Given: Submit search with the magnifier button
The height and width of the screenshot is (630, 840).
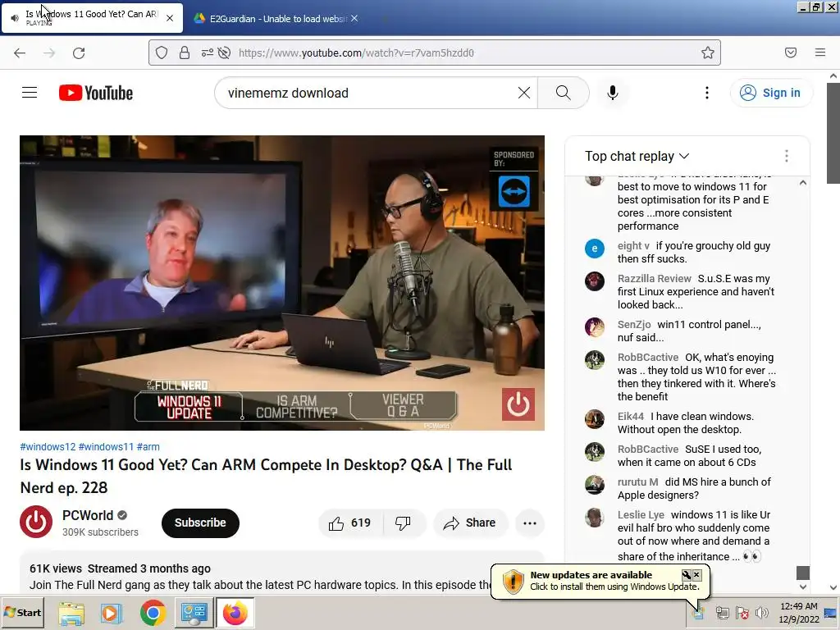Looking at the screenshot, I should (563, 93).
